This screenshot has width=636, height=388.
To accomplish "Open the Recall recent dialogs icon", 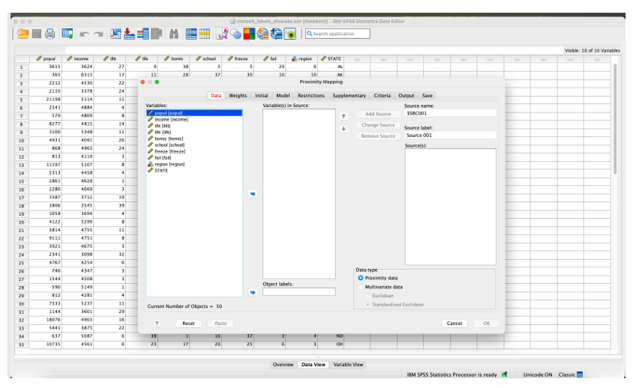I will [x=67, y=34].
